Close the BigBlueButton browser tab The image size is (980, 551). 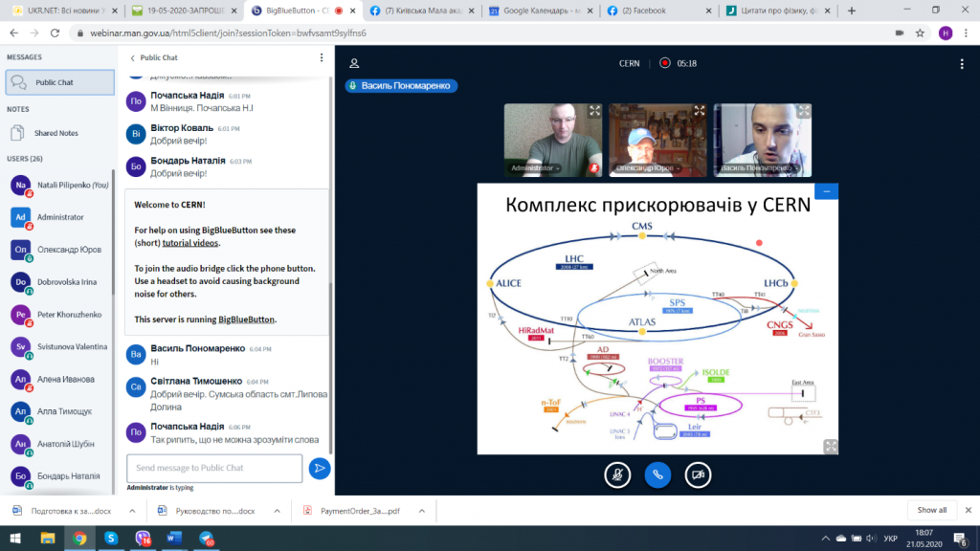click(x=352, y=11)
